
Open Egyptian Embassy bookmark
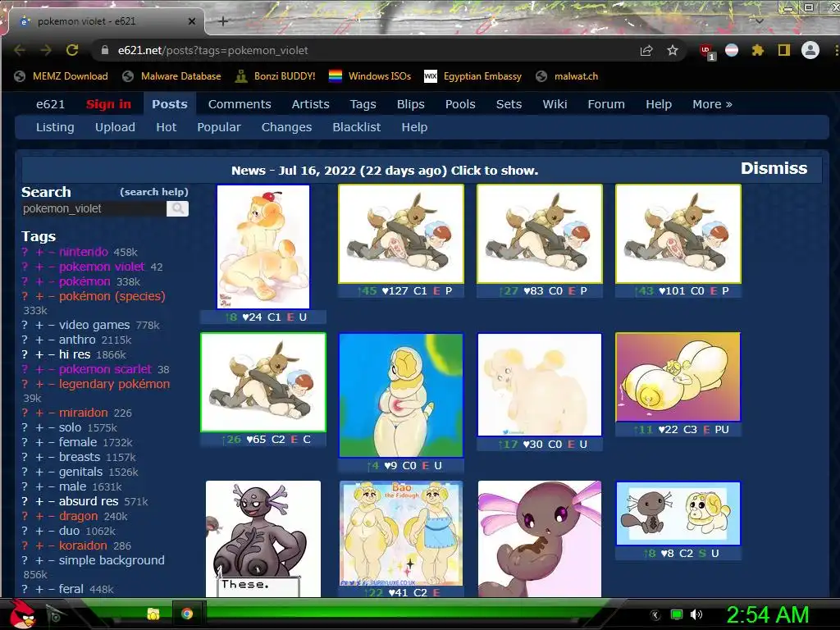[x=472, y=76]
